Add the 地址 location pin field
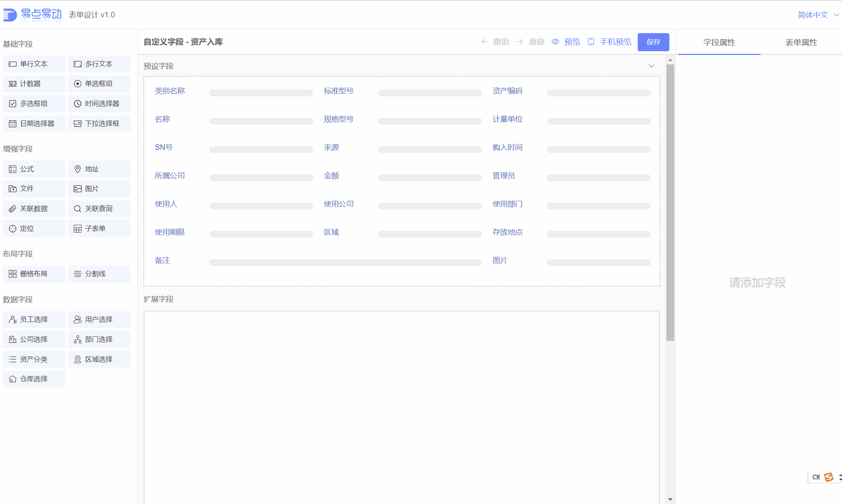The height and width of the screenshot is (504, 842). coord(99,169)
